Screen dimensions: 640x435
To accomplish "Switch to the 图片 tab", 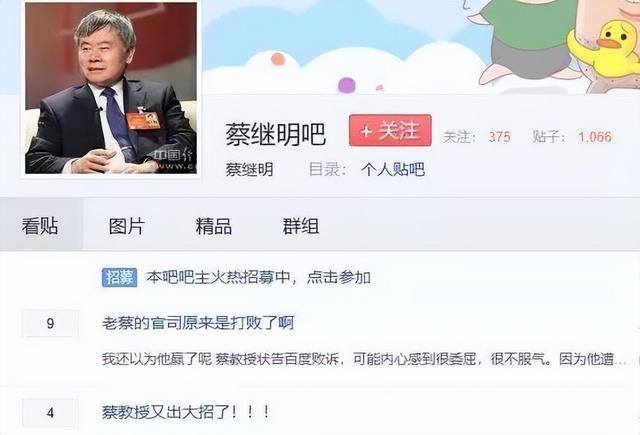I will (x=127, y=226).
